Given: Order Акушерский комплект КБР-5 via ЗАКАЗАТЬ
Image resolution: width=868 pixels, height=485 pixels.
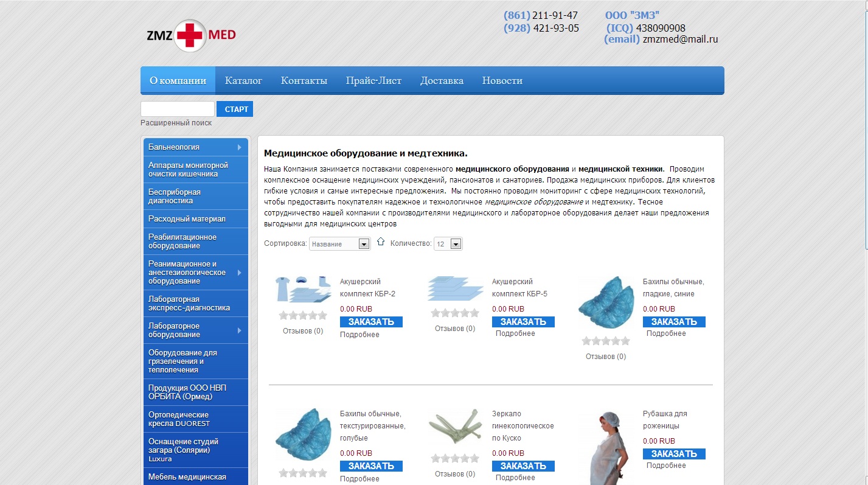Looking at the screenshot, I should pos(523,322).
